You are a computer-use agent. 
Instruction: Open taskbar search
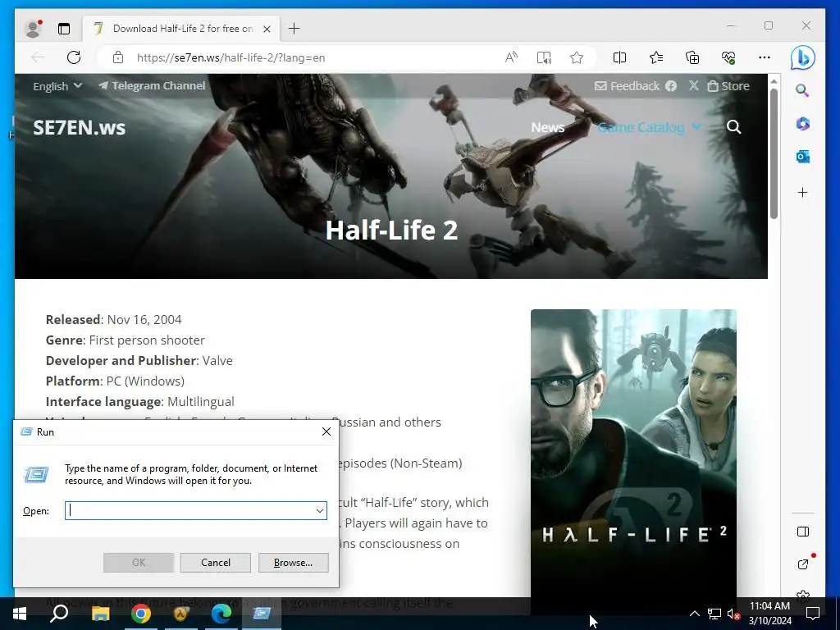[59, 614]
